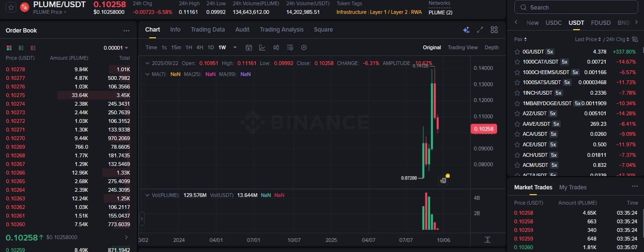Show only sell orders in order book
This screenshot has height=252, width=644.
pos(33,48)
